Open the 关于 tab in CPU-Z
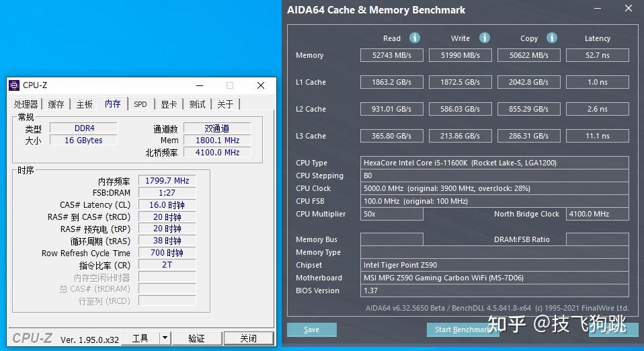 [x=225, y=104]
